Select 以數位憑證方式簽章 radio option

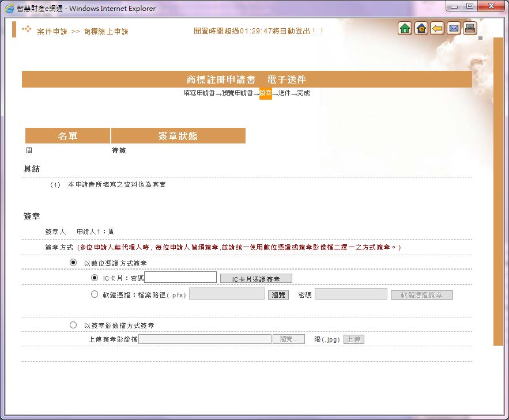[x=73, y=263]
